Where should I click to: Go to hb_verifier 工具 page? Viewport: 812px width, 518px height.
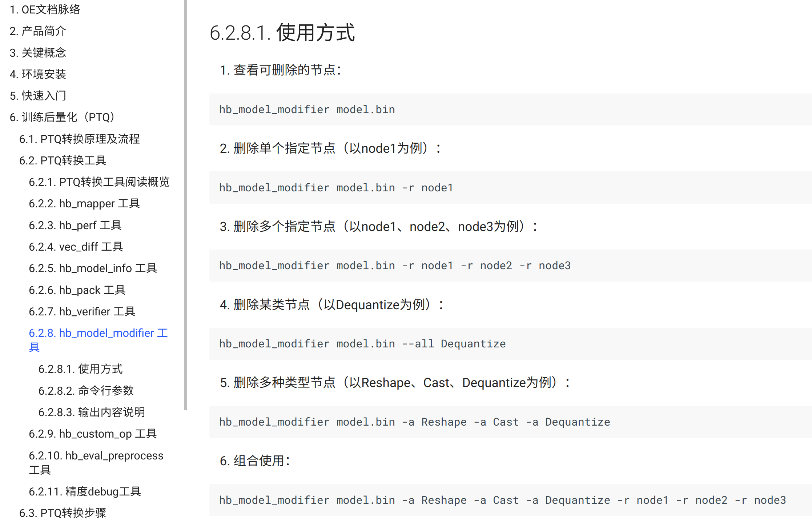click(x=82, y=311)
